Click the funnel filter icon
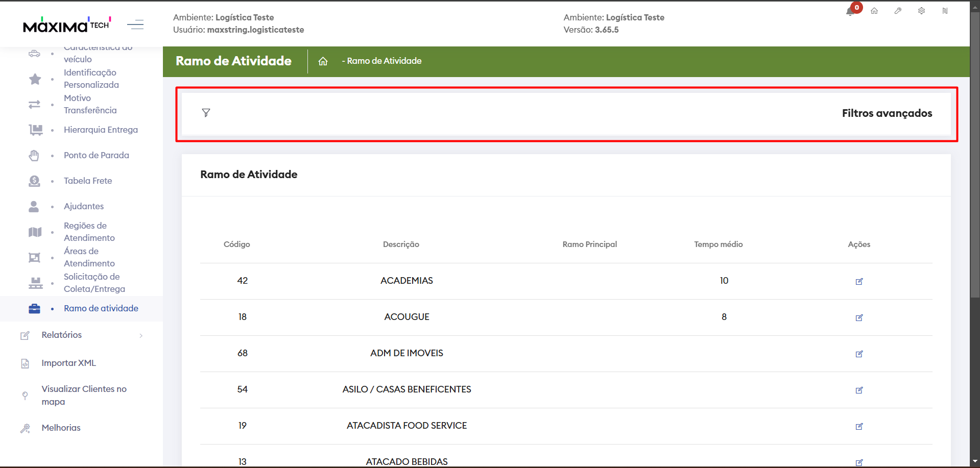The image size is (980, 468). 206,113
